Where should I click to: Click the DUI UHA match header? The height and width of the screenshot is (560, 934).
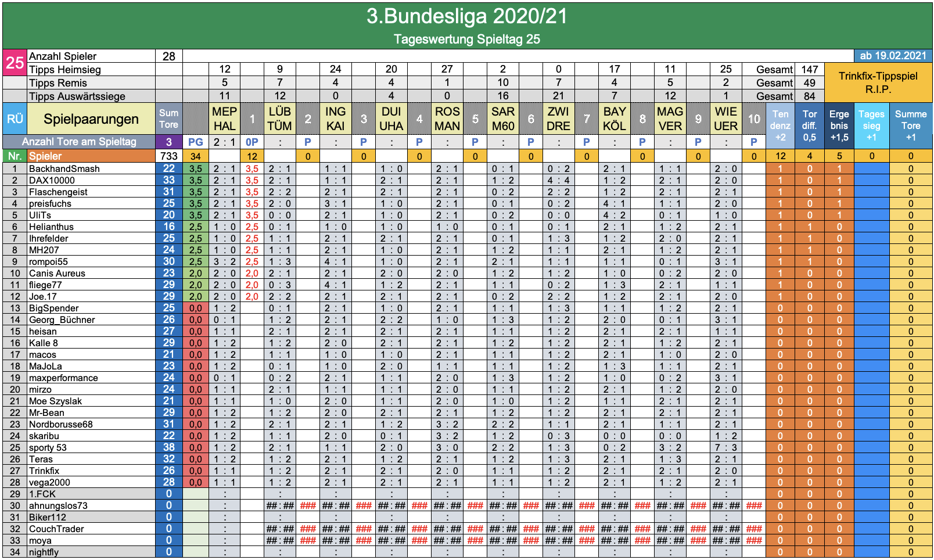[x=391, y=119]
